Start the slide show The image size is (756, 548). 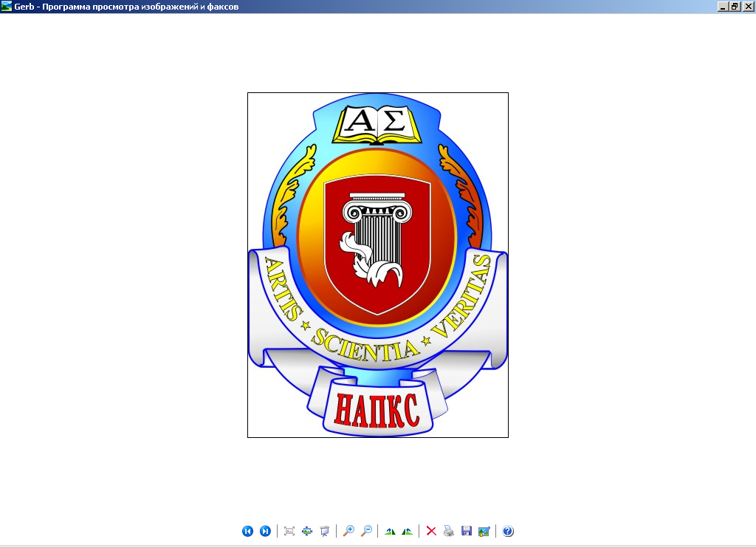(325, 531)
